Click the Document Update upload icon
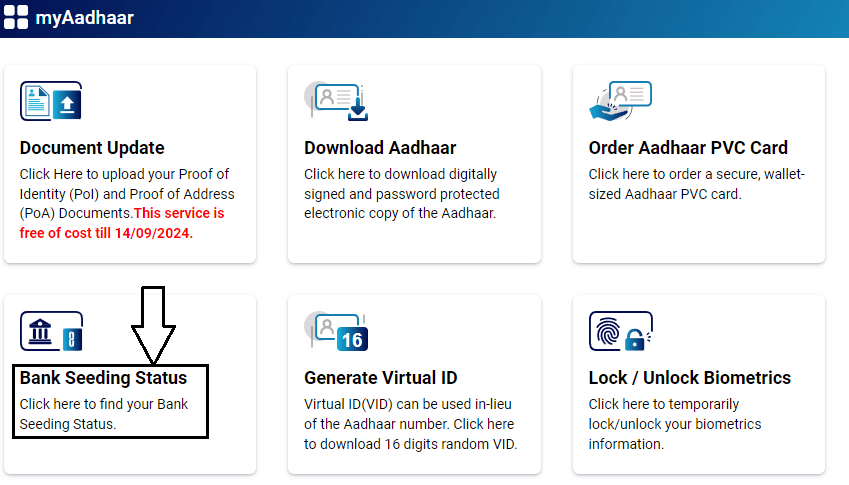The width and height of the screenshot is (849, 485). (51, 101)
